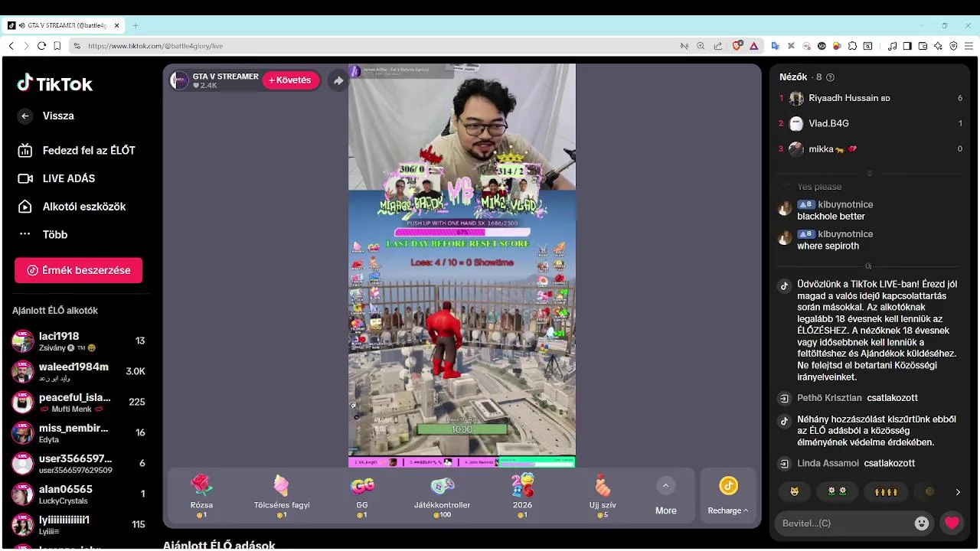980x551 pixels.
Task: Click the cat emoji quick reaction
Action: tap(794, 491)
